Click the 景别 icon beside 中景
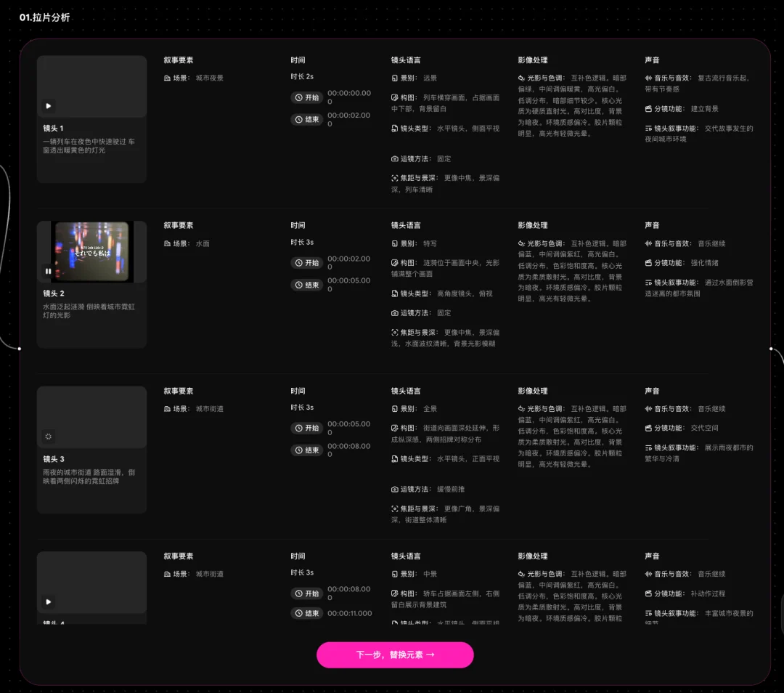This screenshot has height=693, width=784. click(x=394, y=574)
